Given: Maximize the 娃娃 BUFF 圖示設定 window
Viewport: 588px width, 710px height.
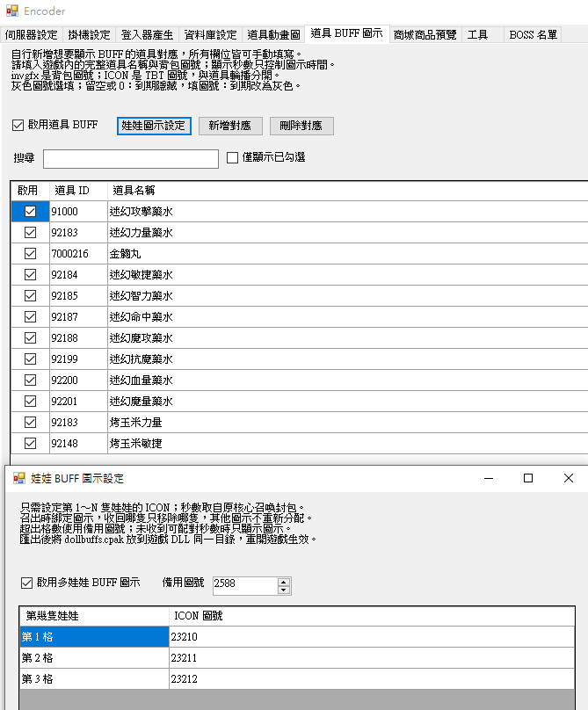Looking at the screenshot, I should (x=528, y=478).
